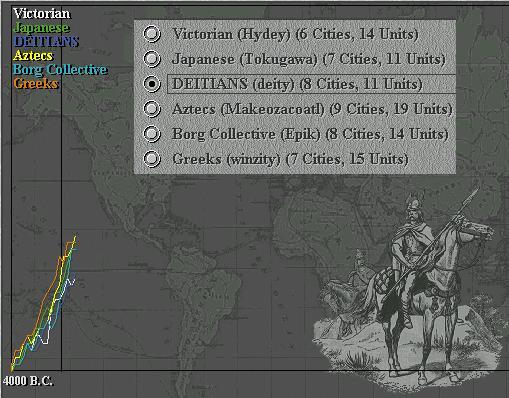The width and height of the screenshot is (509, 398).
Task: Select the Borg Collective (Epik) radio button
Action: pos(152,134)
